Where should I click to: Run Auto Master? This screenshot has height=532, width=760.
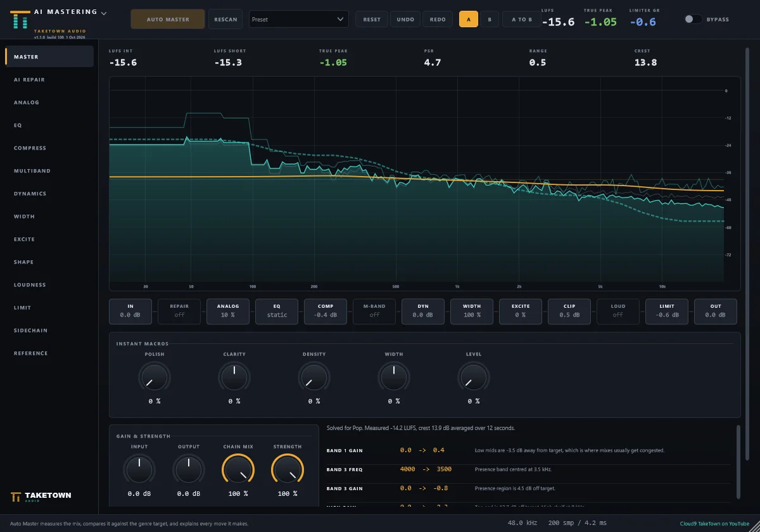point(168,19)
